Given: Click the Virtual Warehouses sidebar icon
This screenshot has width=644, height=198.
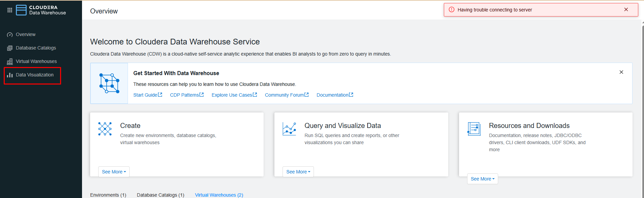Looking at the screenshot, I should 10,62.
